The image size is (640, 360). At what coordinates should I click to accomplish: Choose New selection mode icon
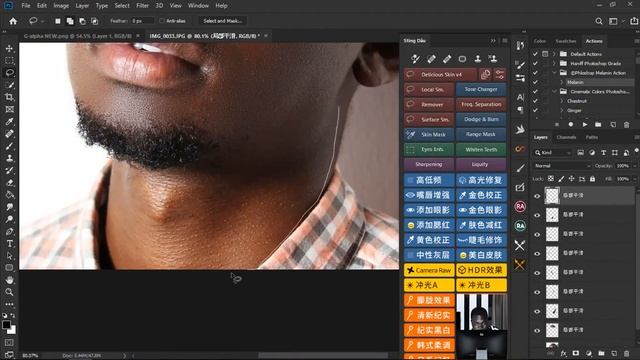(58, 21)
